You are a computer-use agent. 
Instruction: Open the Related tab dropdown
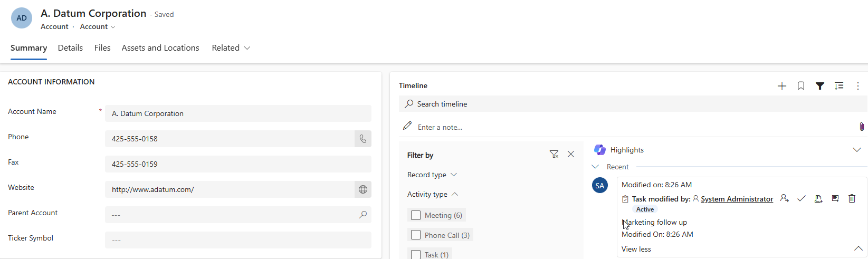click(x=231, y=48)
